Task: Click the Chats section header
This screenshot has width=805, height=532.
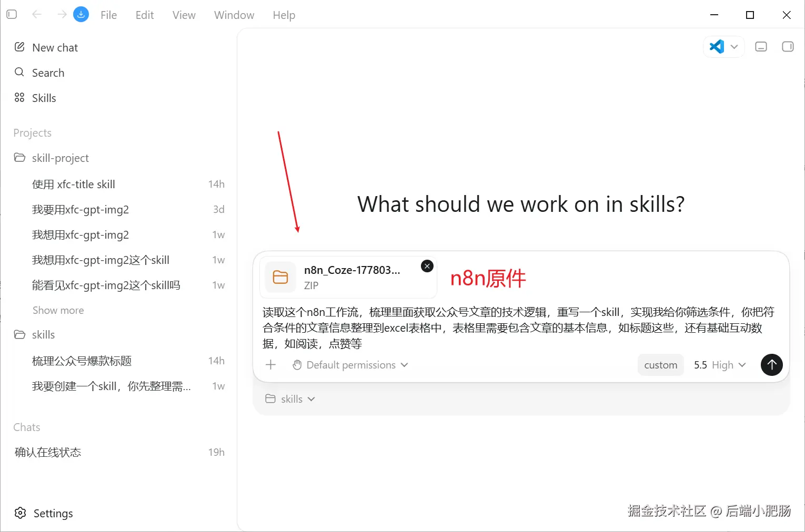Action: 27,427
